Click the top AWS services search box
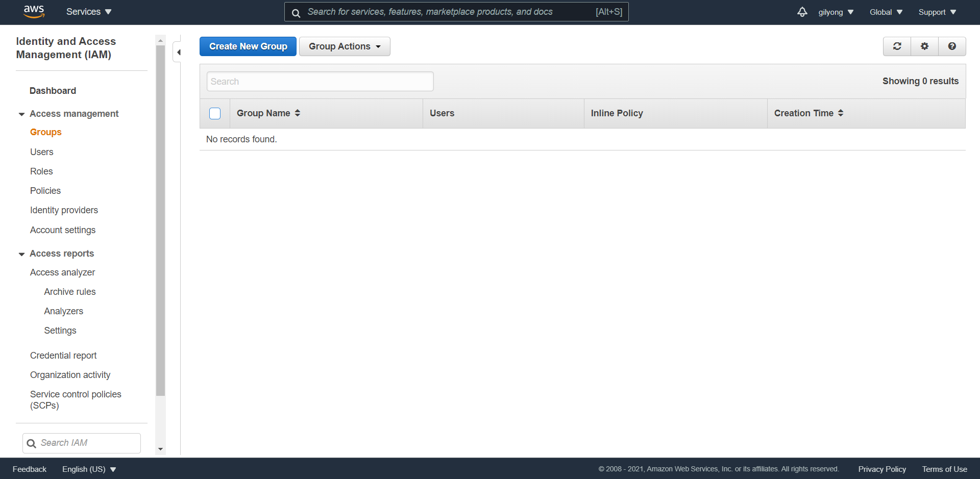The width and height of the screenshot is (980, 479). point(456,12)
